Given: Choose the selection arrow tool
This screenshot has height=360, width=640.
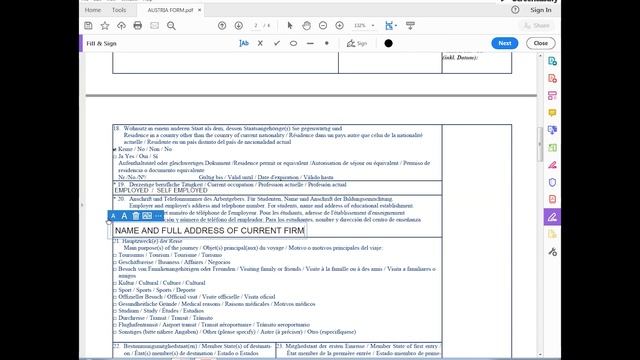Looking at the screenshot, I should [x=290, y=26].
